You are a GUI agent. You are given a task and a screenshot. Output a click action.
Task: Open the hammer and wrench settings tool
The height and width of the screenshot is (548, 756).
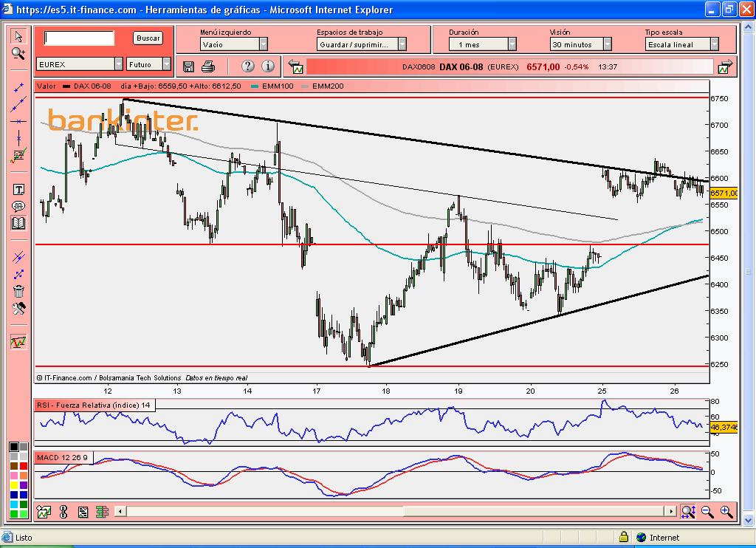tap(18, 308)
